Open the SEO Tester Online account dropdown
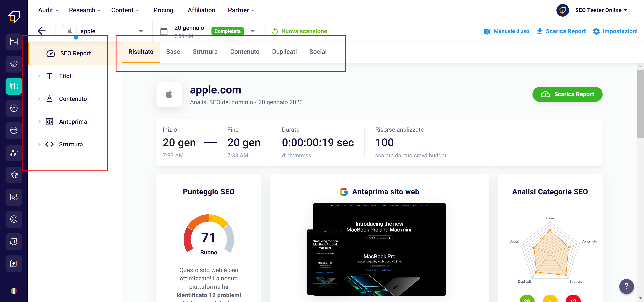Image resolution: width=644 pixels, height=302 pixels. (x=601, y=10)
